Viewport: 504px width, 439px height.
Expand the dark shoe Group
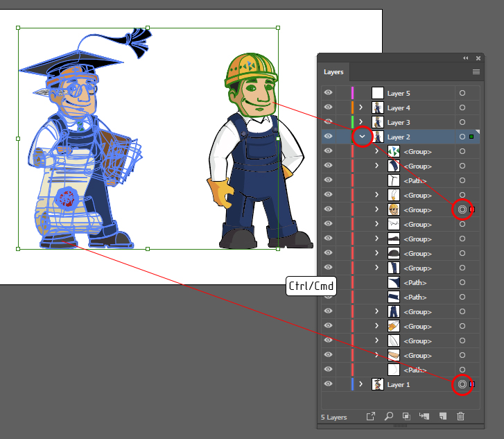[x=376, y=239]
